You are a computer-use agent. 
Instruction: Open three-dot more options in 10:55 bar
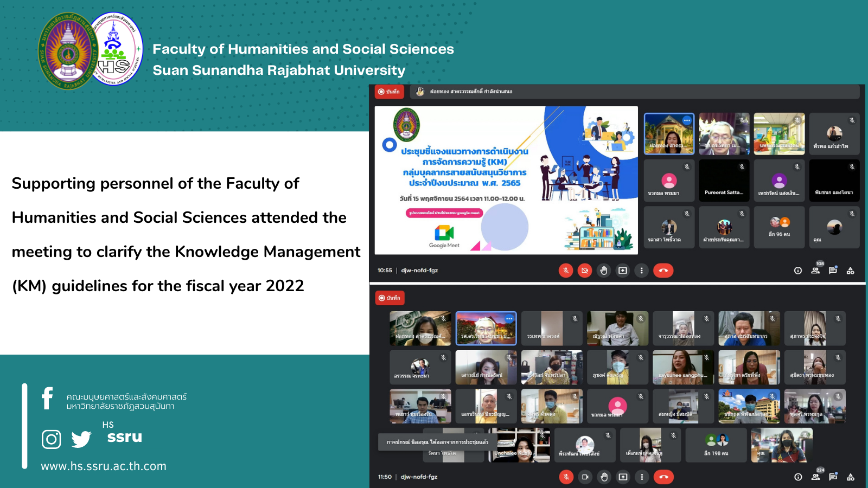[x=641, y=271]
